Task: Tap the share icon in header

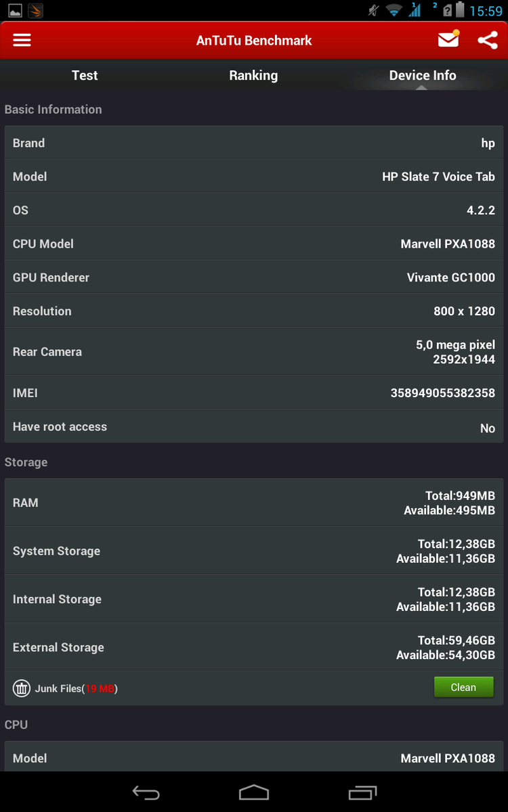Action: [x=487, y=40]
